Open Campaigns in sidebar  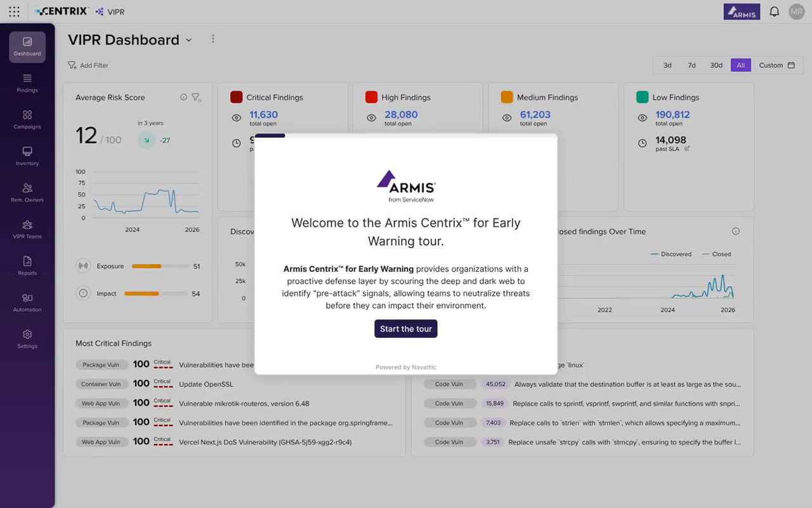(27, 120)
